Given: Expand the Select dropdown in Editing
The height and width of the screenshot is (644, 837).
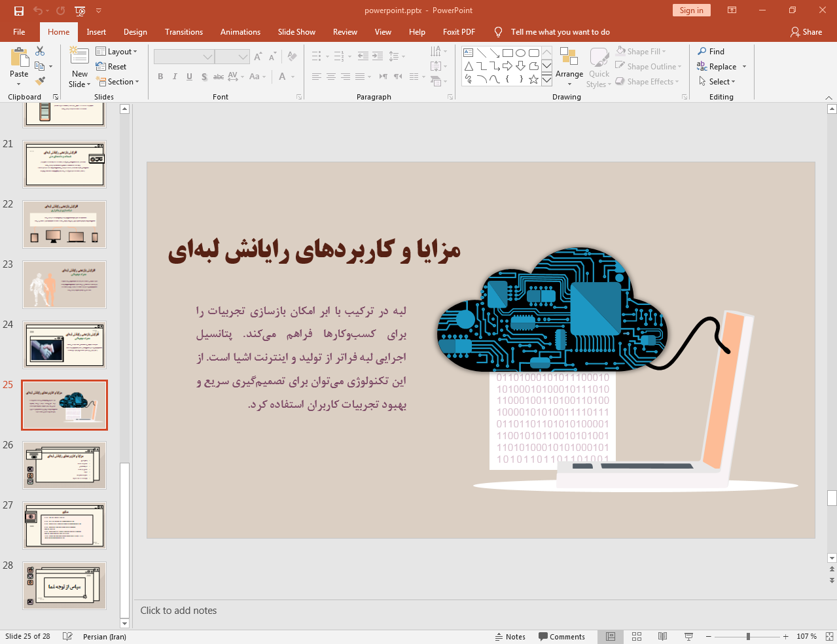Looking at the screenshot, I should click(717, 82).
